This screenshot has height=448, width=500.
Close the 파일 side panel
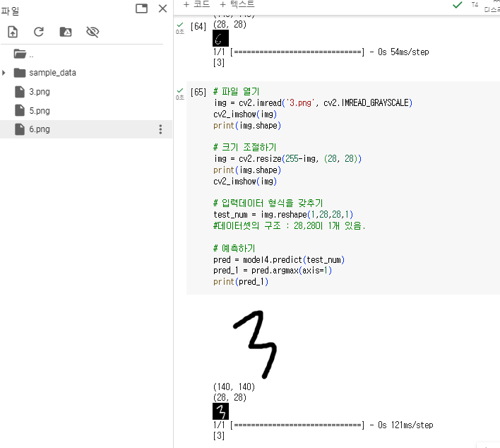[163, 8]
